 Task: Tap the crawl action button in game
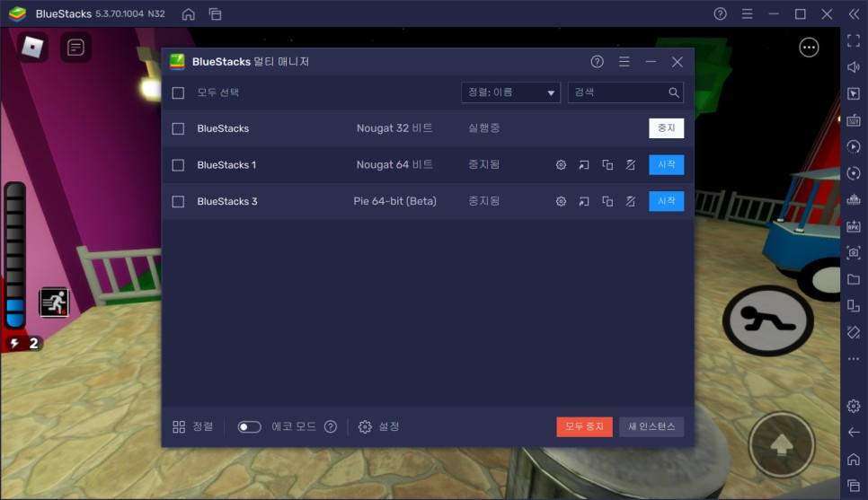tap(767, 320)
